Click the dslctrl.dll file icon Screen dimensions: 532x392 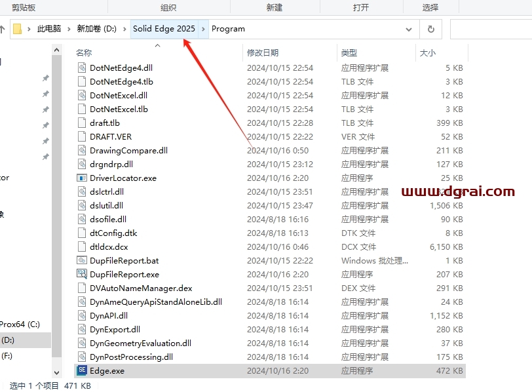(82, 192)
